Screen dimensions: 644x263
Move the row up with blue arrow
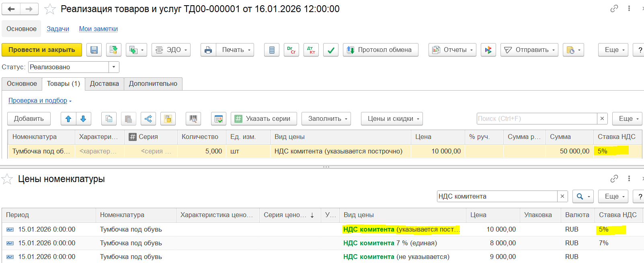[68, 119]
